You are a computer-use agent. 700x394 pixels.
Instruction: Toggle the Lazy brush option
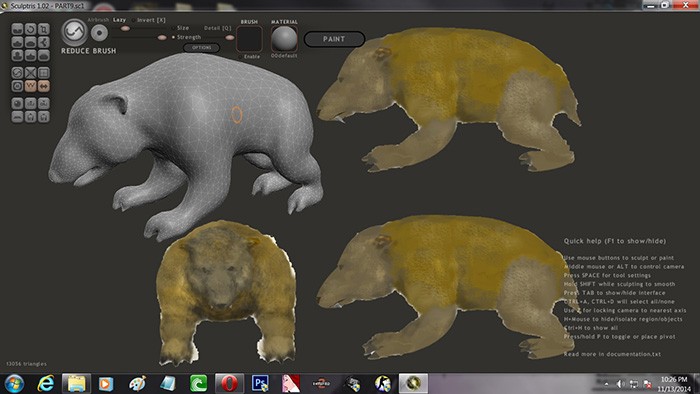point(119,20)
